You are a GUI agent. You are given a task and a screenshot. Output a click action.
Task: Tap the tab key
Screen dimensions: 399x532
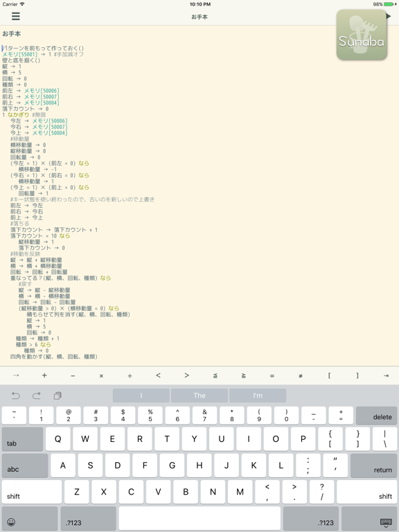coord(22,439)
